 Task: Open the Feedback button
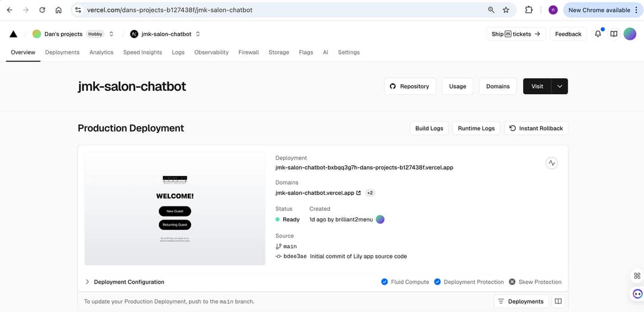coord(568,34)
